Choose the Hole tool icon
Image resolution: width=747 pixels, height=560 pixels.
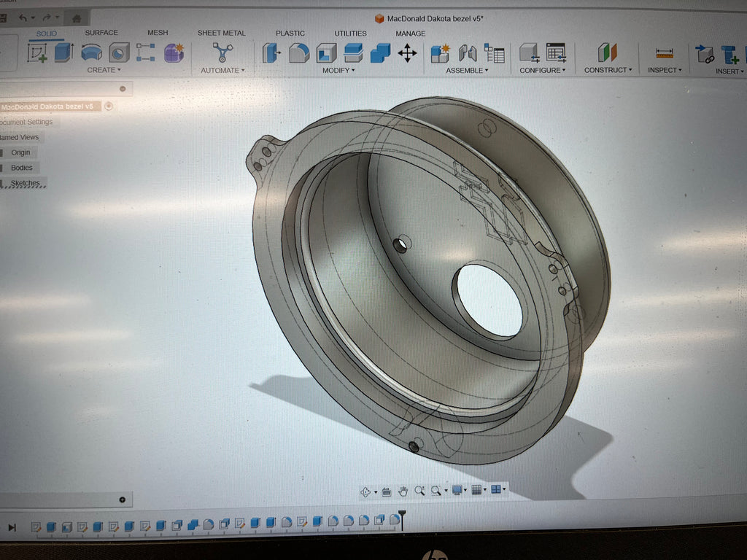(x=119, y=52)
